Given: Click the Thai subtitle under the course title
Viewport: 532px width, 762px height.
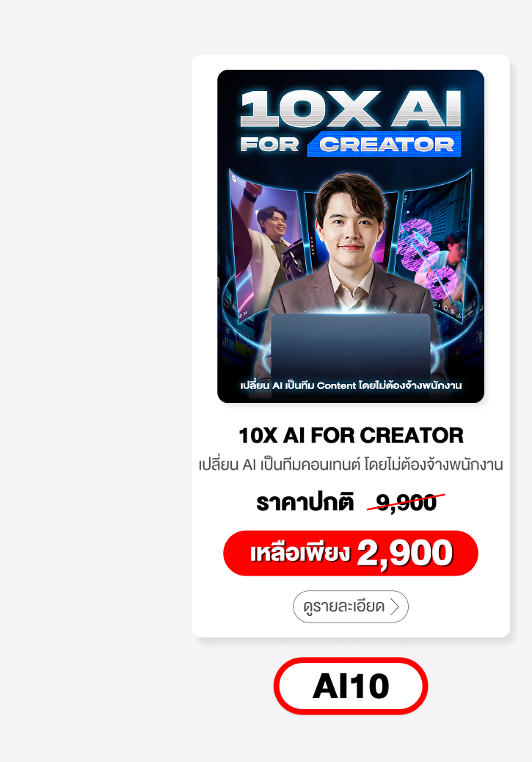Looking at the screenshot, I should [351, 465].
